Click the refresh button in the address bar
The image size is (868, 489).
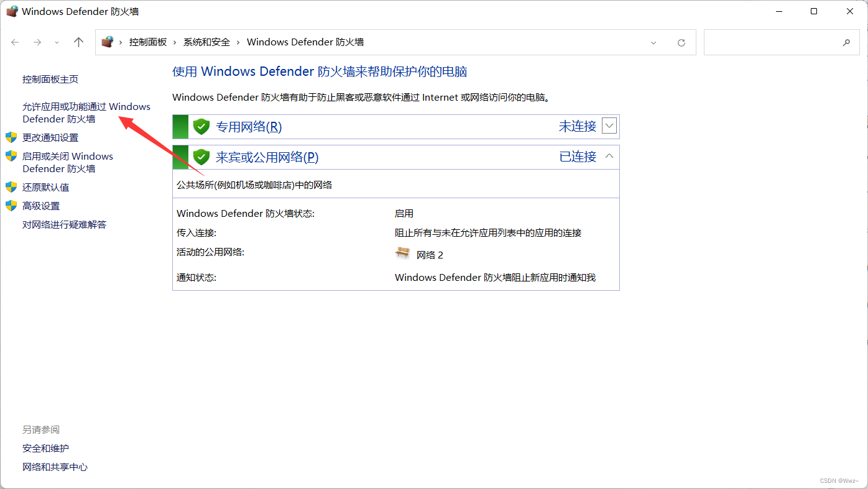point(681,42)
